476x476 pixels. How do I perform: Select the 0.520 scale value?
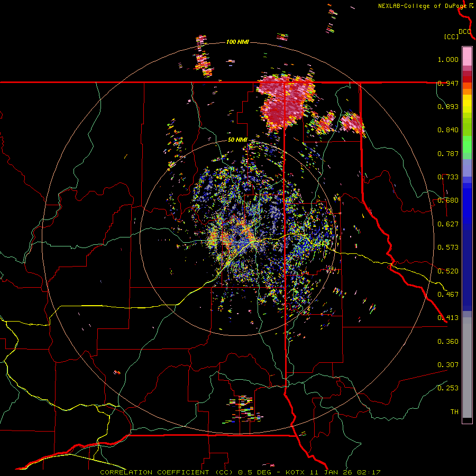pyautogui.click(x=448, y=271)
